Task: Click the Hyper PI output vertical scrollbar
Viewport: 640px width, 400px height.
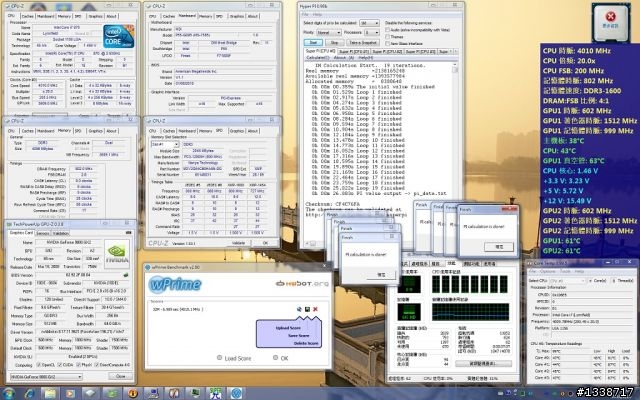Action: pyautogui.click(x=455, y=129)
